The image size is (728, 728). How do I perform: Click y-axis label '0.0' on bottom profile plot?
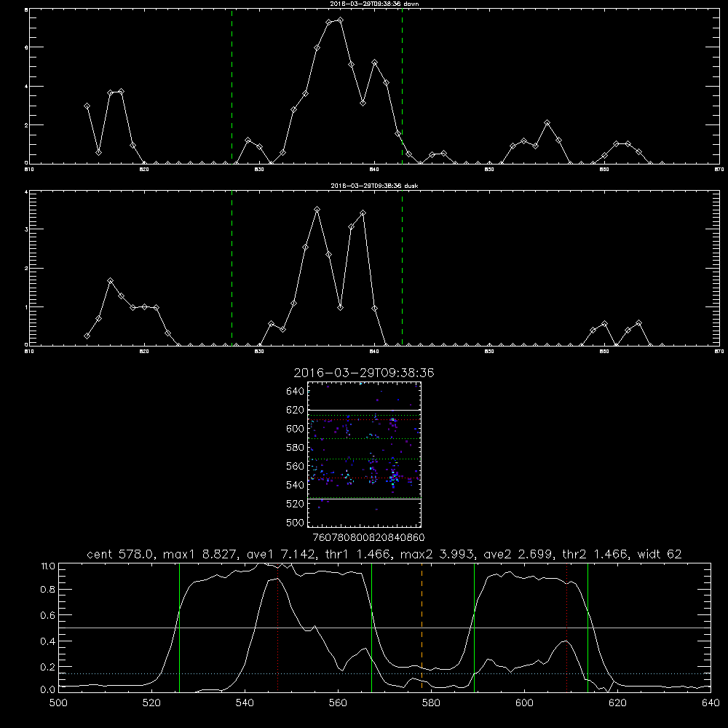point(48,690)
